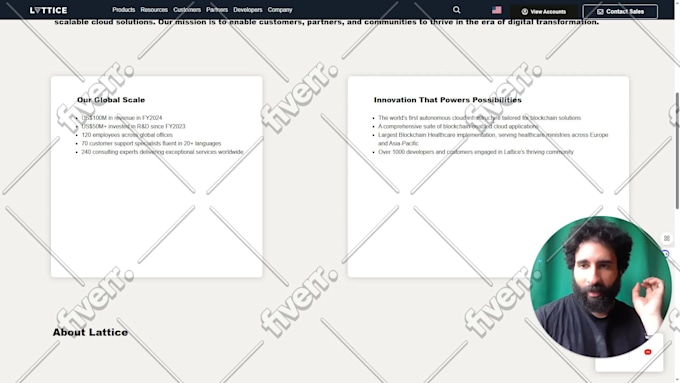Click '70 customer support specialists' bullet
Image resolution: width=680 pixels, height=383 pixels.
(x=151, y=143)
